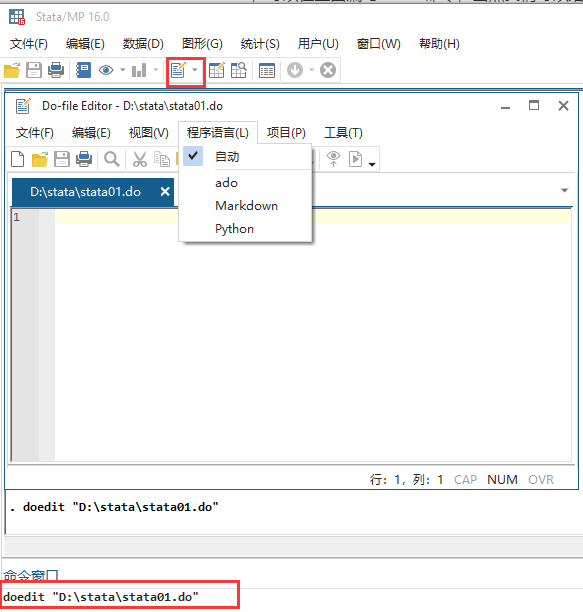Image resolution: width=583 pixels, height=612 pixels.
Task: Open file icon in Stata main toolbar
Action: coord(12,70)
